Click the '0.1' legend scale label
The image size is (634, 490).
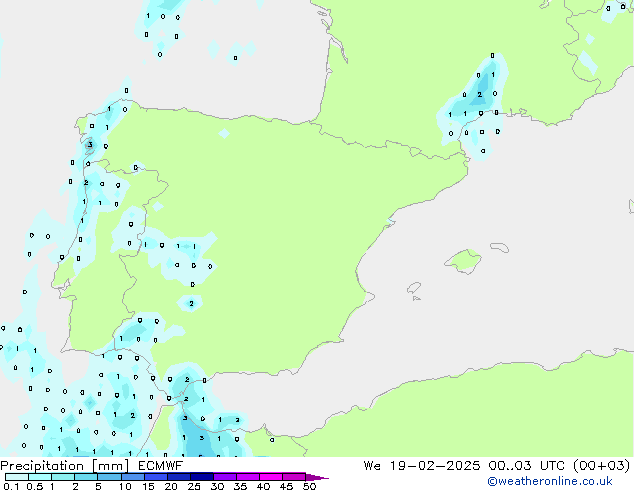click(x=11, y=486)
